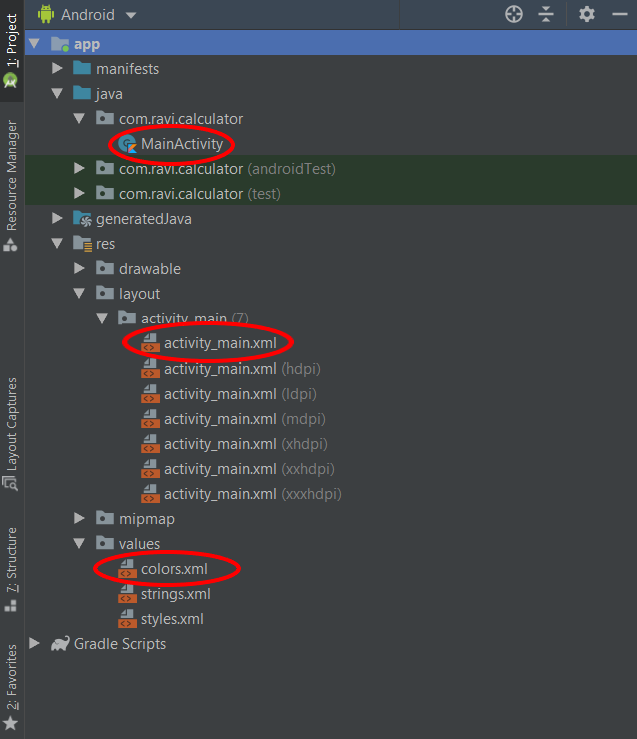Open the 2: Favorites side tab
This screenshot has width=637, height=739.
[11, 687]
